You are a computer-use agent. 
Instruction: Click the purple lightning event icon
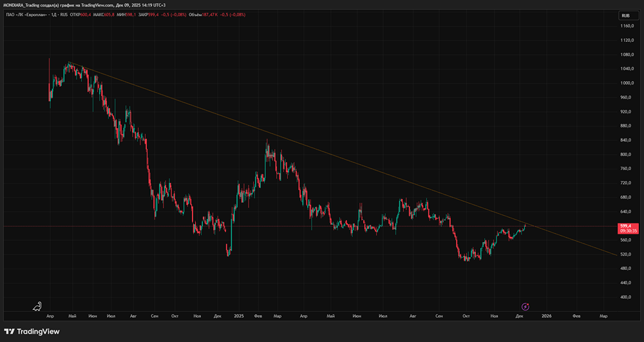(x=526, y=307)
